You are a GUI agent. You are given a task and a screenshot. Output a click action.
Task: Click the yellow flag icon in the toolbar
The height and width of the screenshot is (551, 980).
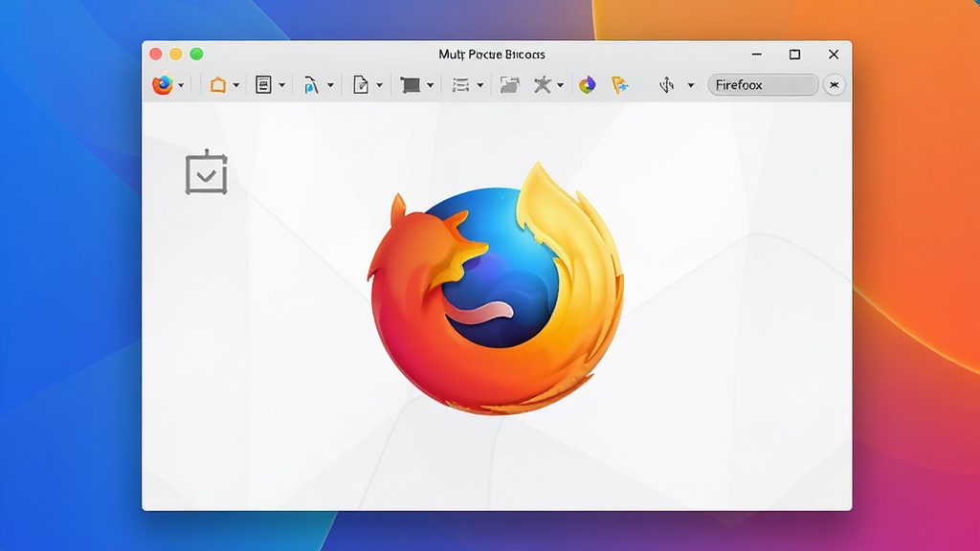(619, 85)
